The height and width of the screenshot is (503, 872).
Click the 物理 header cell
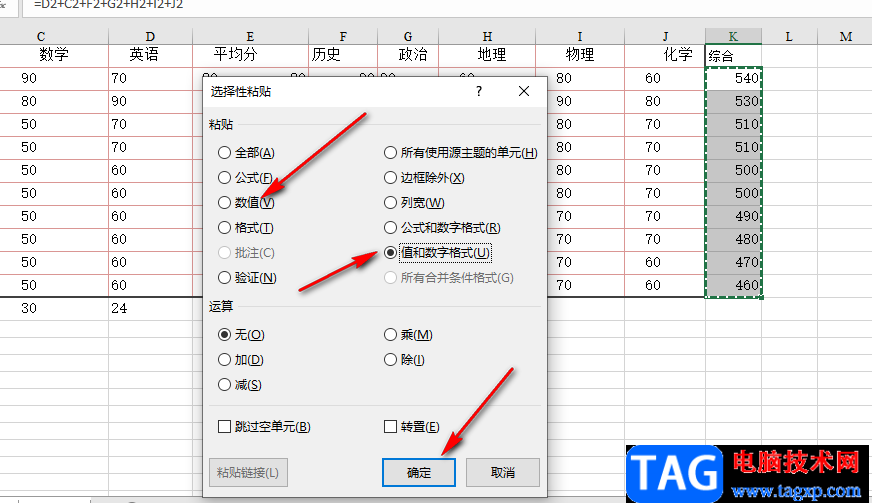[579, 56]
